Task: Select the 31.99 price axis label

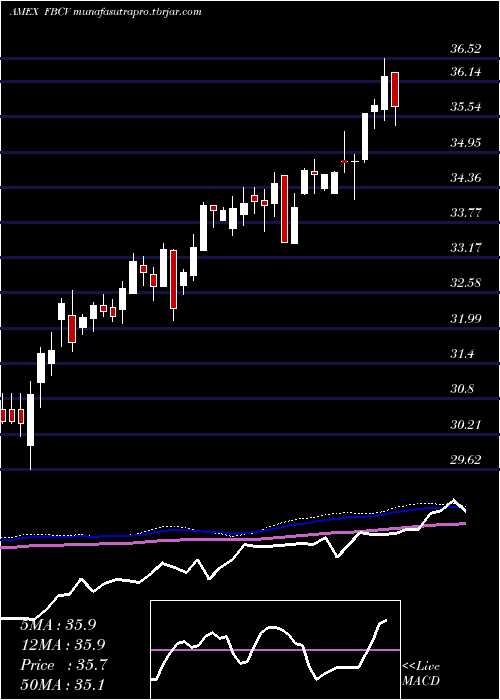Action: (x=466, y=318)
